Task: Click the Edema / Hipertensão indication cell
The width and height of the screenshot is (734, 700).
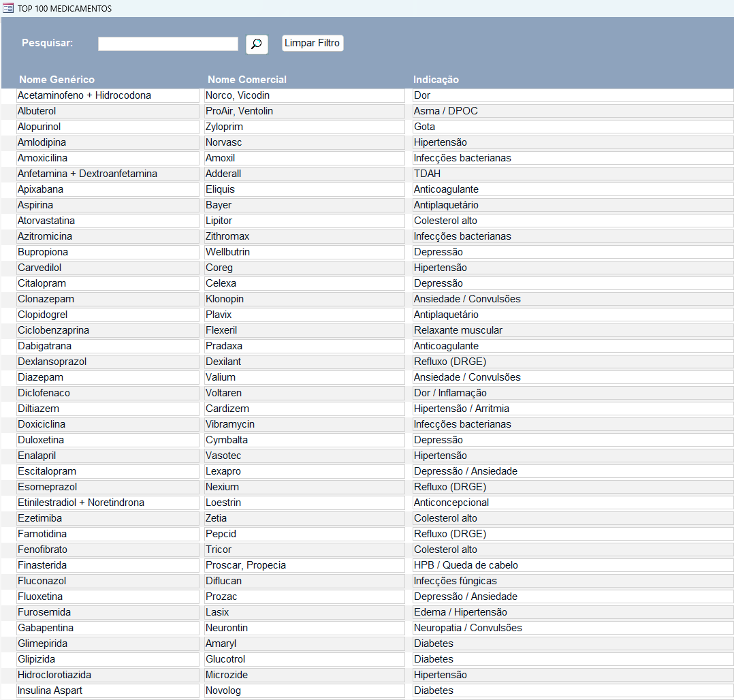Action: point(572,612)
